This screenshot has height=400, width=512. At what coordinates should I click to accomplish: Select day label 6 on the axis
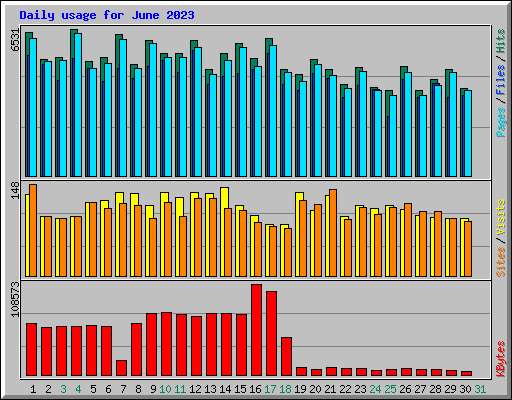108,389
